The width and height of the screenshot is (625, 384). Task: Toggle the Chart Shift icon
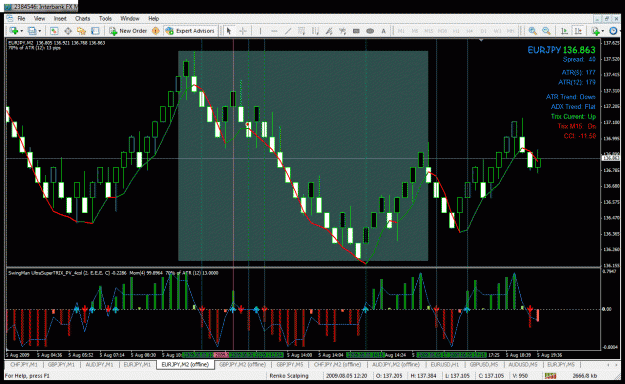tap(578, 31)
